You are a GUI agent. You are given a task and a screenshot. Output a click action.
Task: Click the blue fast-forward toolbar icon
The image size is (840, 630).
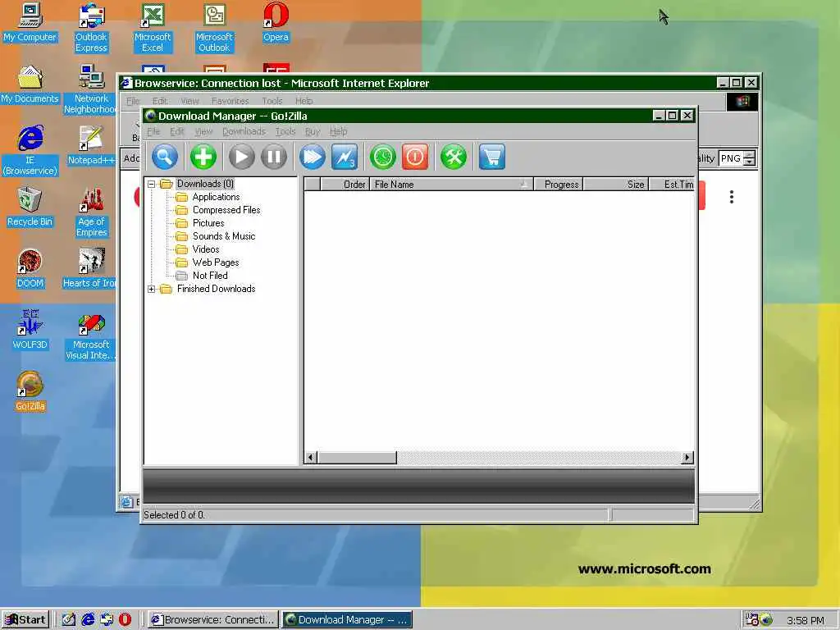point(312,157)
